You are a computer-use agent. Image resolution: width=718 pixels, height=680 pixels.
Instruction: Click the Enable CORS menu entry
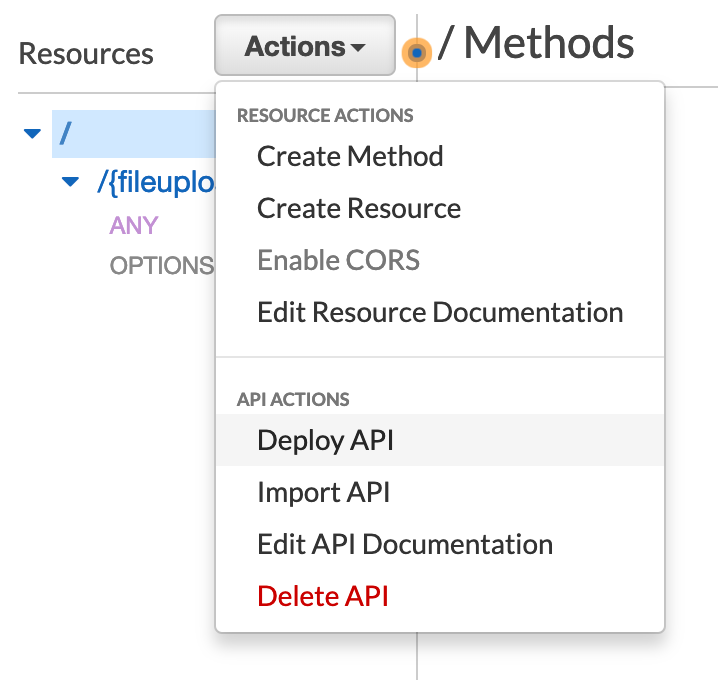tap(338, 260)
